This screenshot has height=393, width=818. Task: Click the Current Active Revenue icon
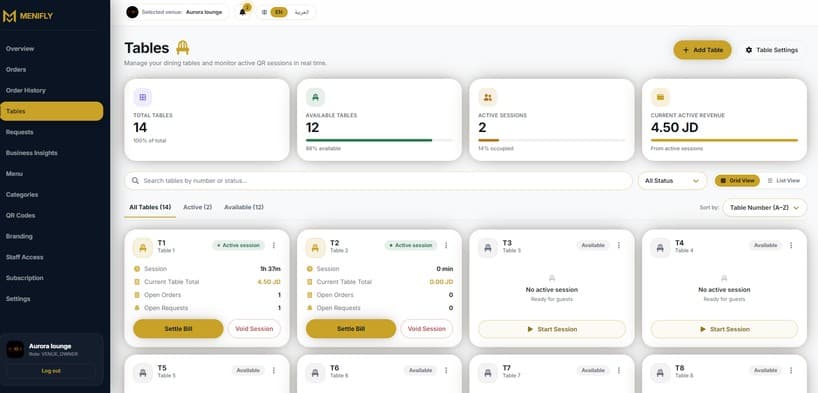point(660,97)
